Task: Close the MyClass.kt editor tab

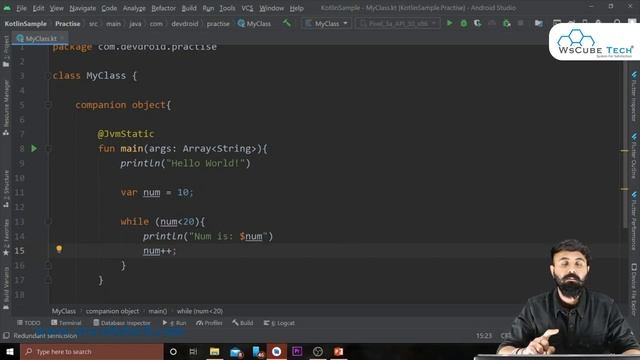Action: (62, 38)
